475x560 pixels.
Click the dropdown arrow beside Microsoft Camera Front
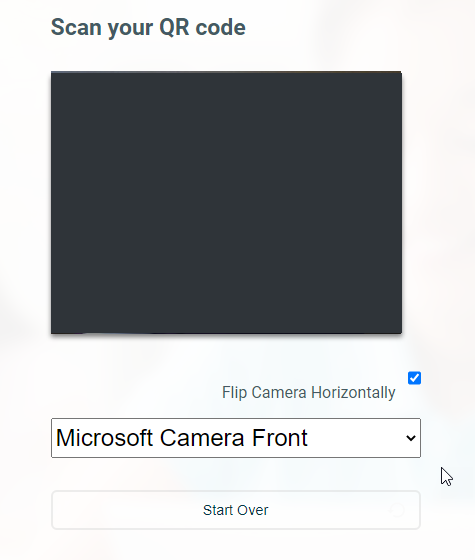pos(411,438)
